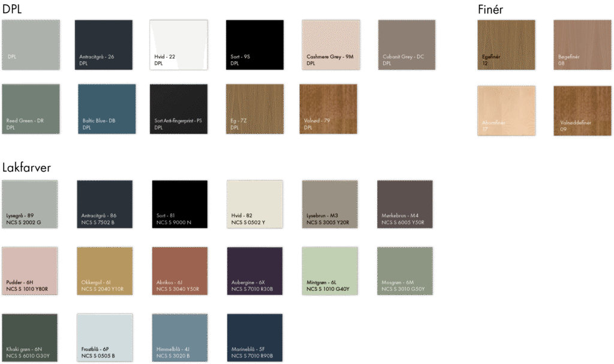
Task: Select the Himmelblå 4J swatch
Action: coord(179,338)
